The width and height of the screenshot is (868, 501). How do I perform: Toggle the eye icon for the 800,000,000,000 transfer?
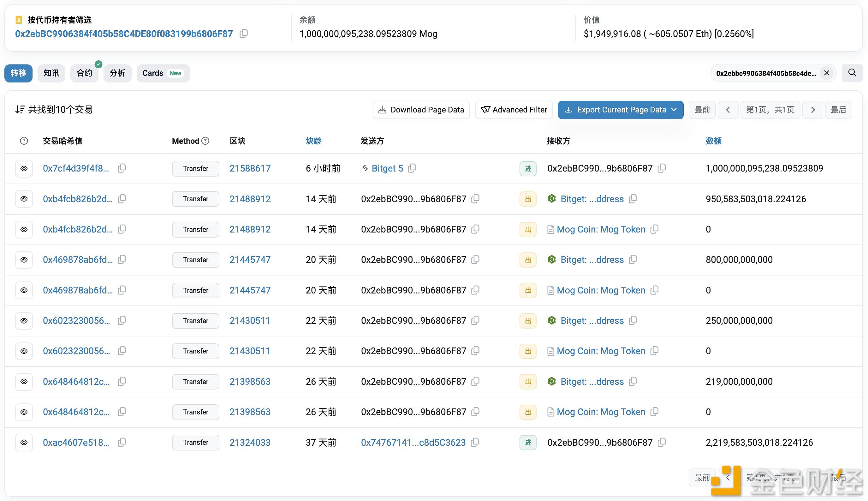coord(24,260)
